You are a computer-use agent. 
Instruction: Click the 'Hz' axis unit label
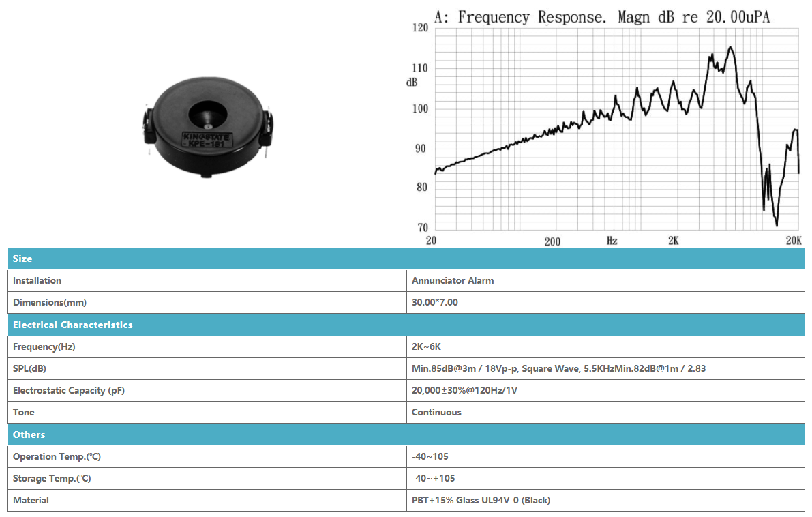click(x=612, y=241)
